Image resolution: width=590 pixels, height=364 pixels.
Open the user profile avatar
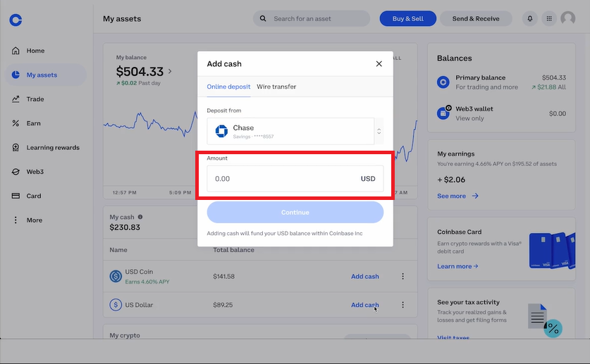pos(568,18)
